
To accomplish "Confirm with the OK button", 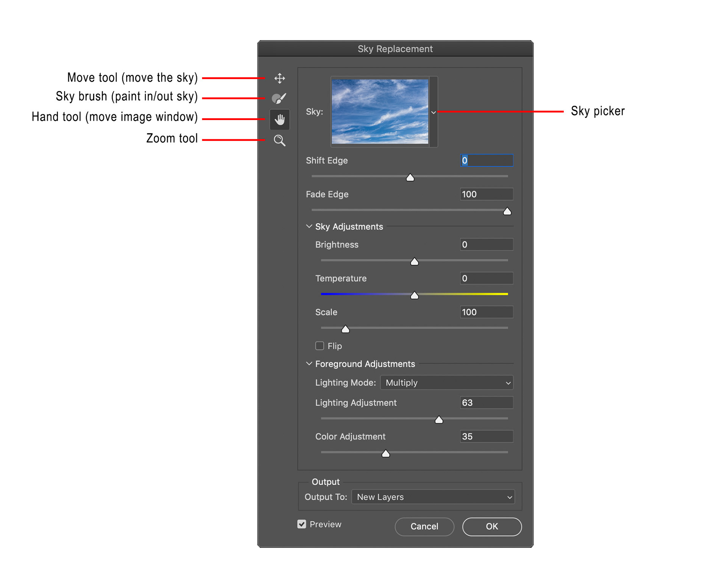I will (491, 526).
